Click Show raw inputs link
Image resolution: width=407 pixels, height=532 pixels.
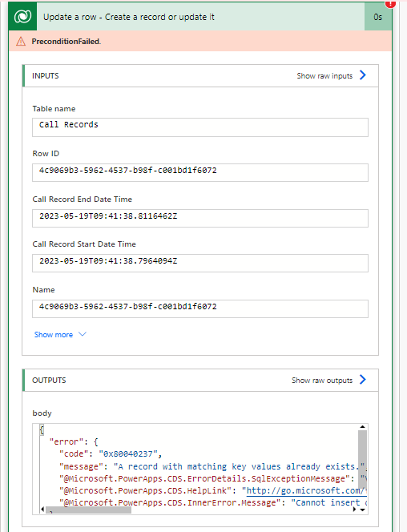(324, 76)
